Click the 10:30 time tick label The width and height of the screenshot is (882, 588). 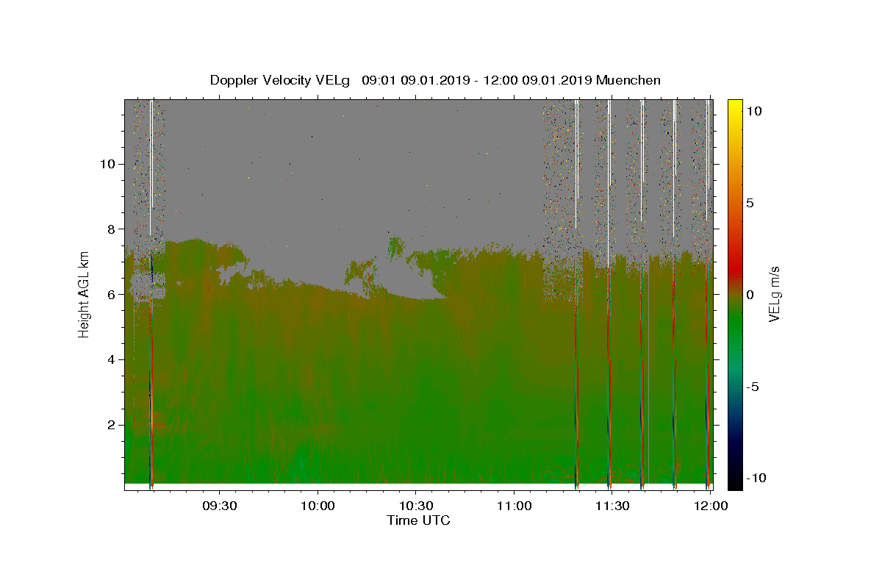pyautogui.click(x=415, y=506)
